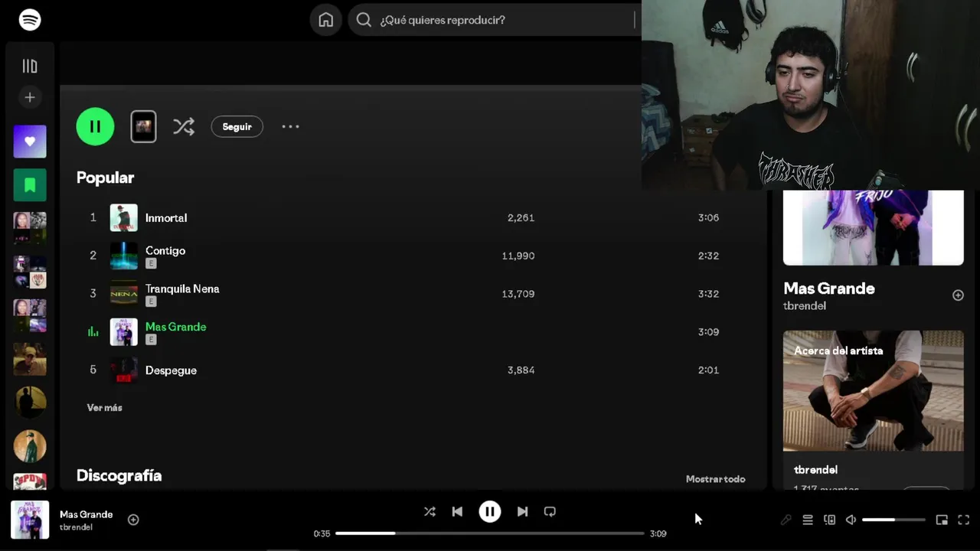Image resolution: width=980 pixels, height=551 pixels.
Task: Go to Home via house icon
Action: pyautogui.click(x=326, y=20)
